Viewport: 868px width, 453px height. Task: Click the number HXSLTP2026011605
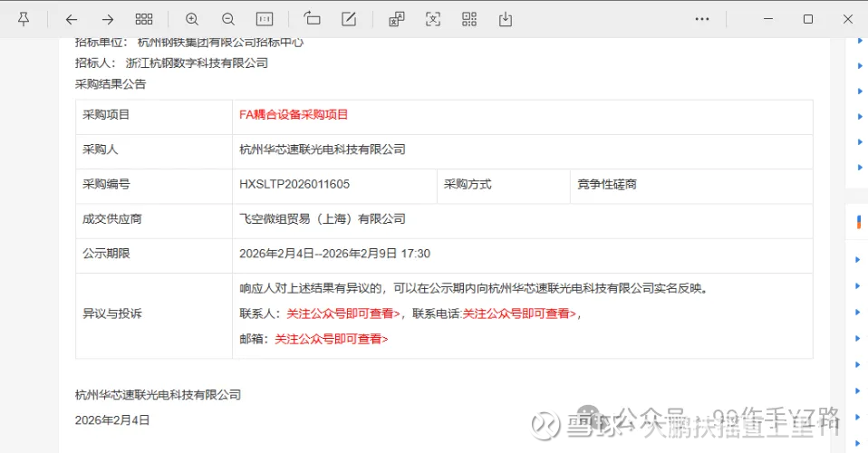294,185
